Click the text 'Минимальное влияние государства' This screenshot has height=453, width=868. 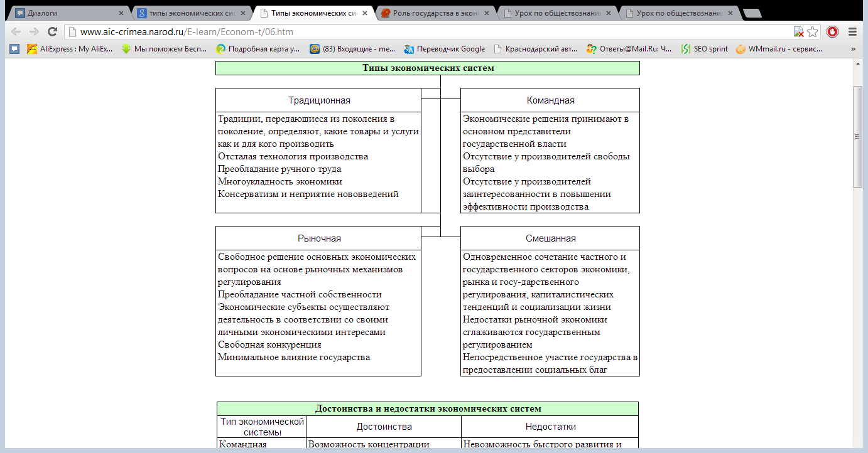pyautogui.click(x=294, y=357)
